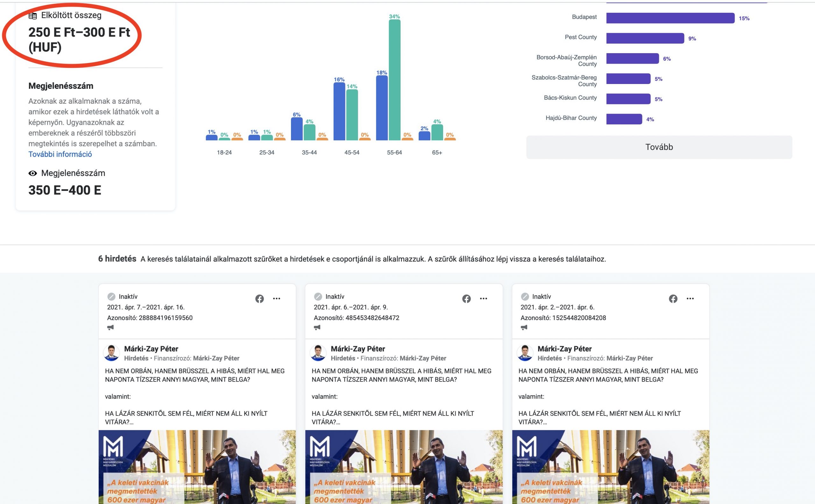815x504 pixels.
Task: Open three-dot menu on ad 485453482648472
Action: pyautogui.click(x=483, y=299)
